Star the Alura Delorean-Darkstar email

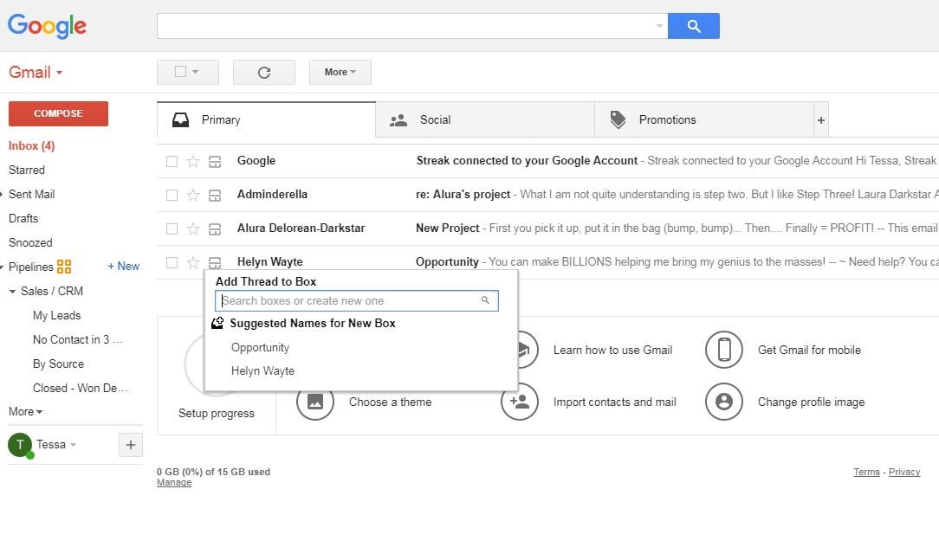coord(193,229)
